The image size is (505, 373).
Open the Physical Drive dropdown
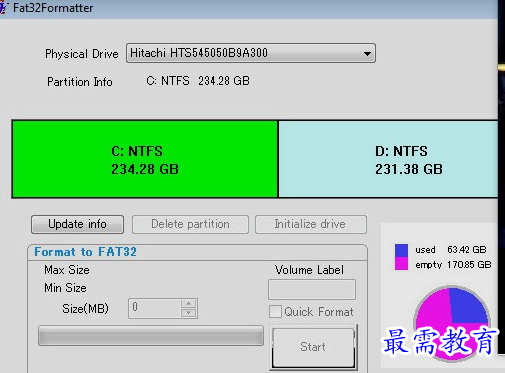(251, 53)
